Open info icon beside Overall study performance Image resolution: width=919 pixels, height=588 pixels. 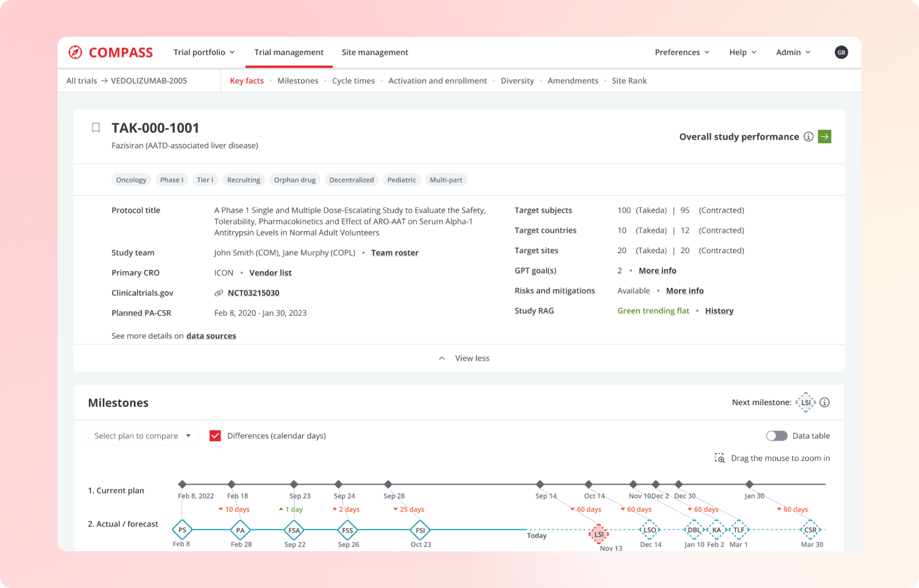coord(808,137)
